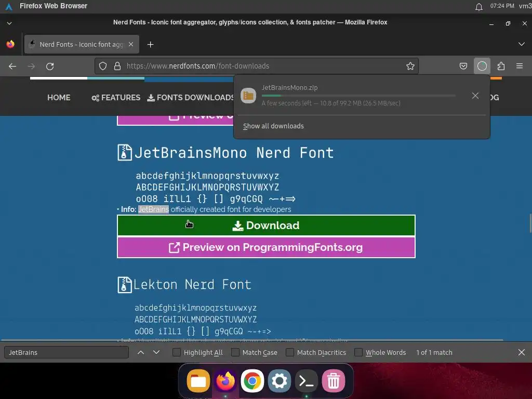Image resolution: width=532 pixels, height=399 pixels.
Task: Enable Whole Words checkbox
Action: pyautogui.click(x=358, y=353)
